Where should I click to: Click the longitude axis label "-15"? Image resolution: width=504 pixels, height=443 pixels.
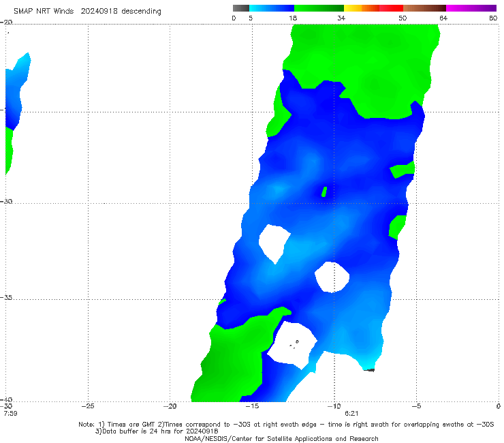[x=252, y=406]
